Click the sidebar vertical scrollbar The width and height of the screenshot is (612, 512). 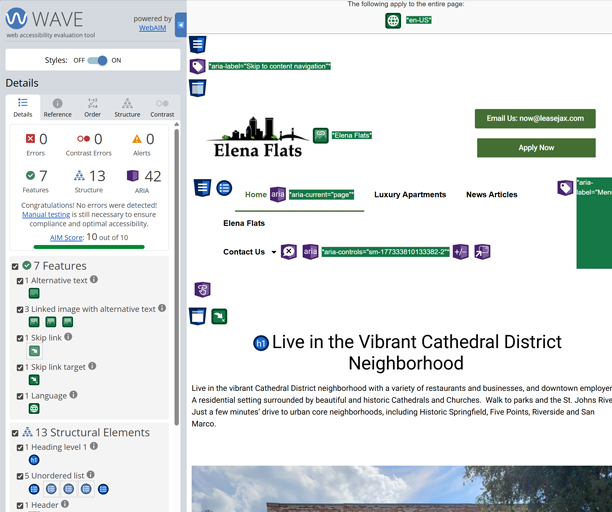[x=176, y=277]
